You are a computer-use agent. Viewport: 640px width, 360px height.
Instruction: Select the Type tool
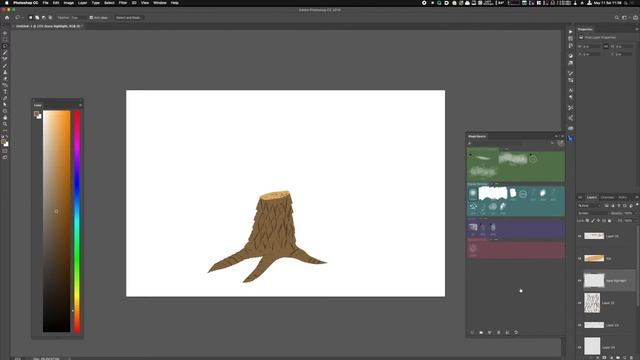(x=5, y=92)
